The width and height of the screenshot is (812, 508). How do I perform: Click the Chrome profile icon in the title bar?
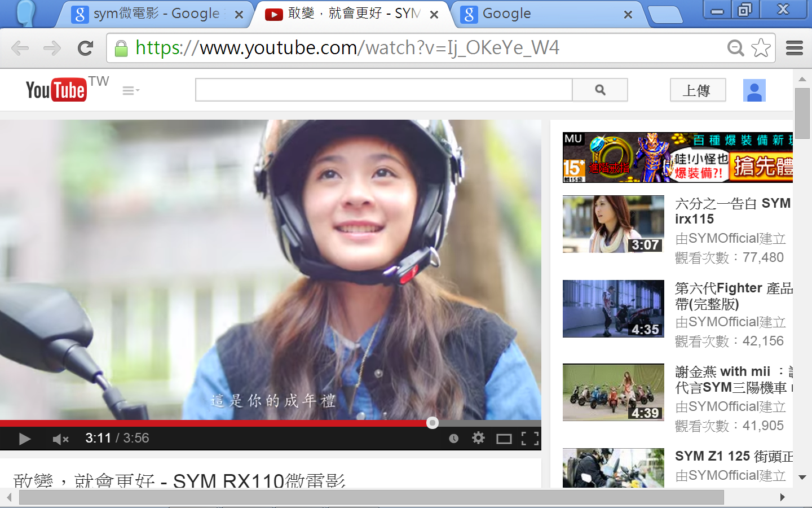click(x=26, y=12)
